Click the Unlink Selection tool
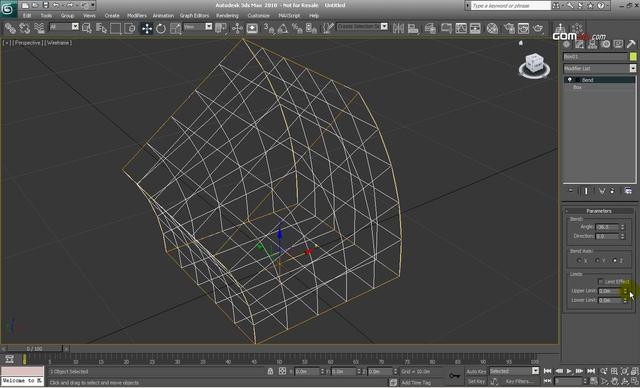640x388 pixels. (25, 28)
